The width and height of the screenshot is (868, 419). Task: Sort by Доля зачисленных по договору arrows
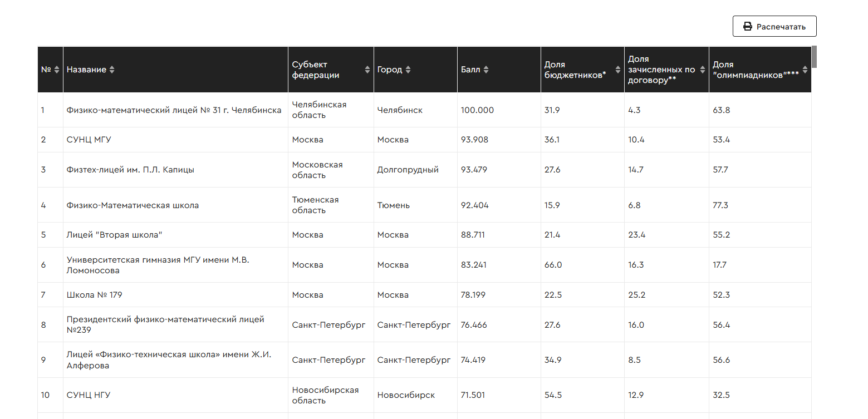coord(702,70)
